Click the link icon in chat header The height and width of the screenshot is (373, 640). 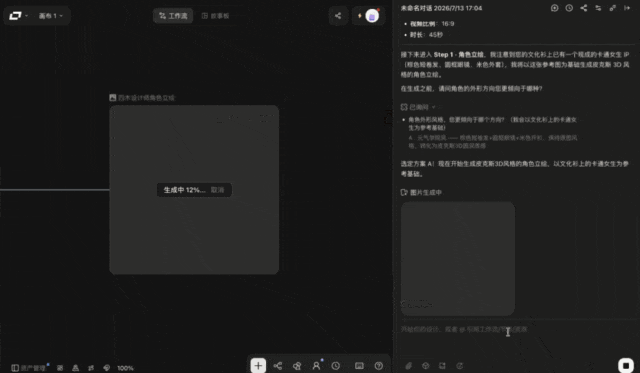(613, 8)
